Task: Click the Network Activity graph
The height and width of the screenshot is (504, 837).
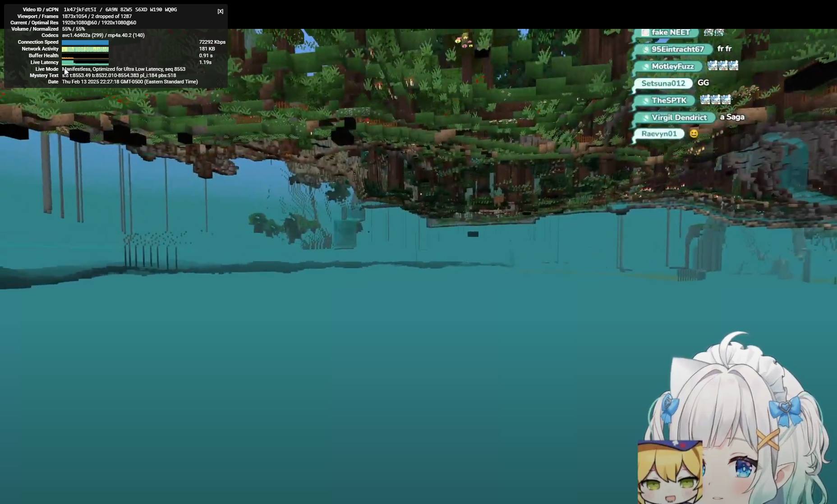Action: [85, 49]
